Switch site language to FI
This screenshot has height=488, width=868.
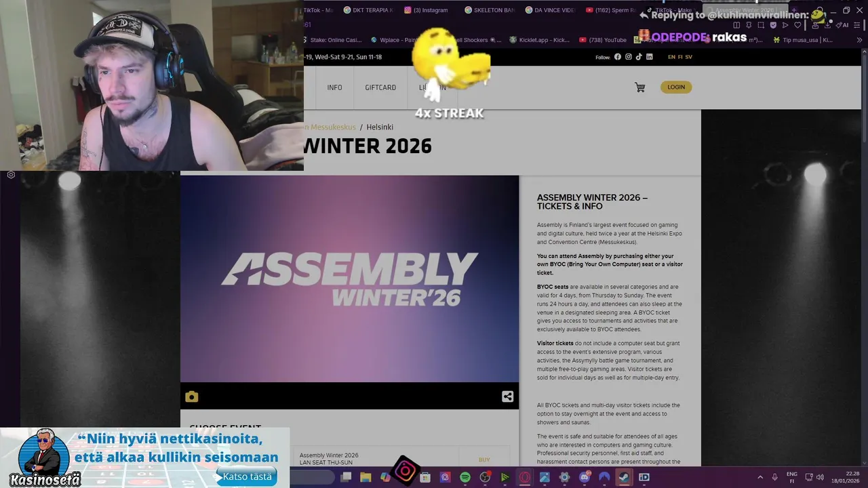pos(680,57)
